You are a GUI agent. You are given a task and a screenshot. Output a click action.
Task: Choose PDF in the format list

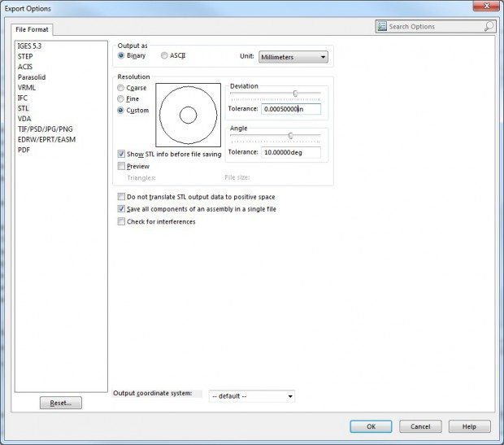pyautogui.click(x=24, y=151)
